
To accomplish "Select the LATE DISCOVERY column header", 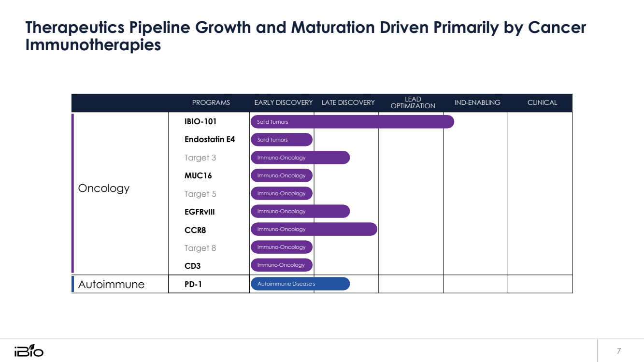I will 348,102.
